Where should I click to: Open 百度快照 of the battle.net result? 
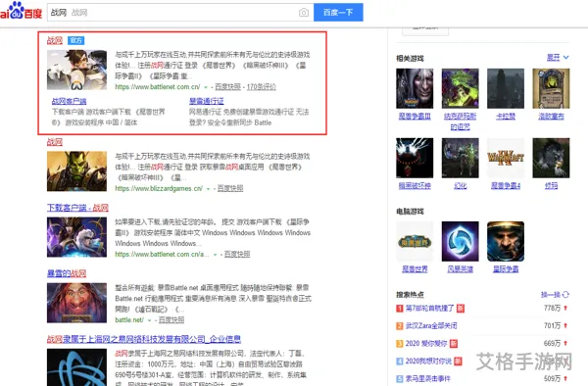171,320
